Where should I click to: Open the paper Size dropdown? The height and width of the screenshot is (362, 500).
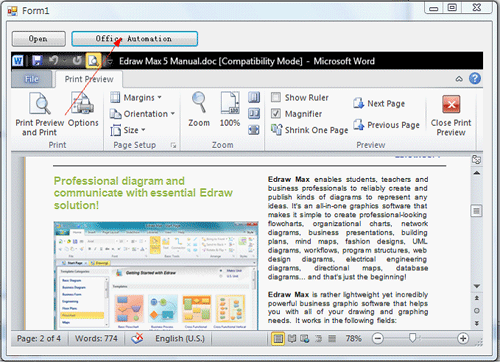pos(128,130)
